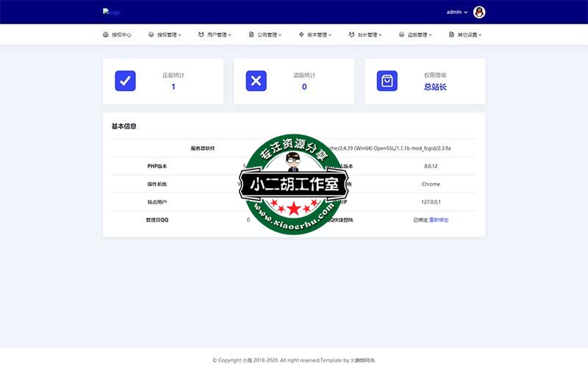Open the 公告管理 menu item
This screenshot has width=588, height=371.
click(x=266, y=35)
